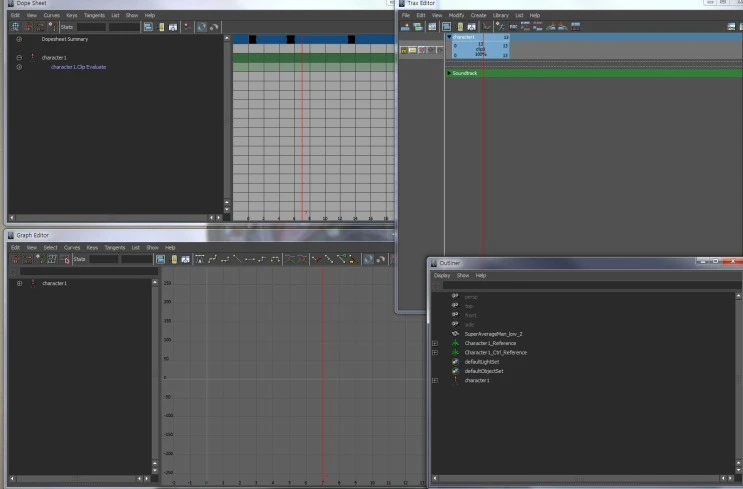Open the Select menu in Graph Editor
This screenshot has width=743, height=489.
click(50, 247)
